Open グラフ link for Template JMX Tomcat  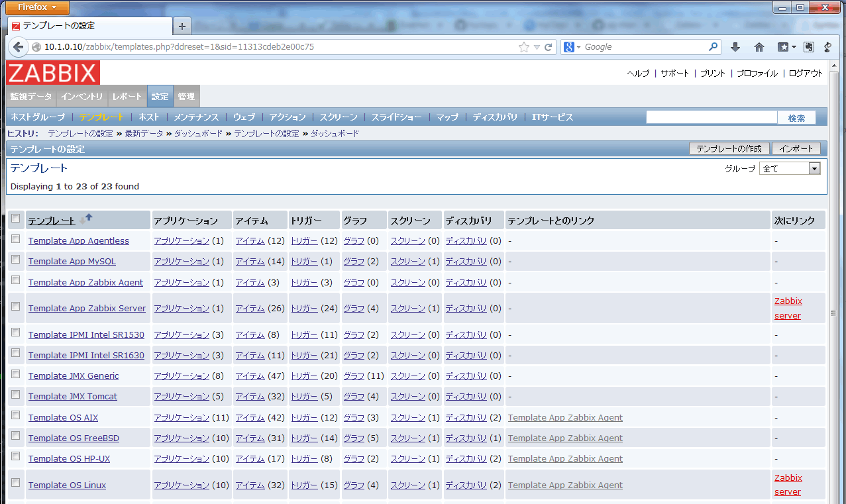[354, 397]
